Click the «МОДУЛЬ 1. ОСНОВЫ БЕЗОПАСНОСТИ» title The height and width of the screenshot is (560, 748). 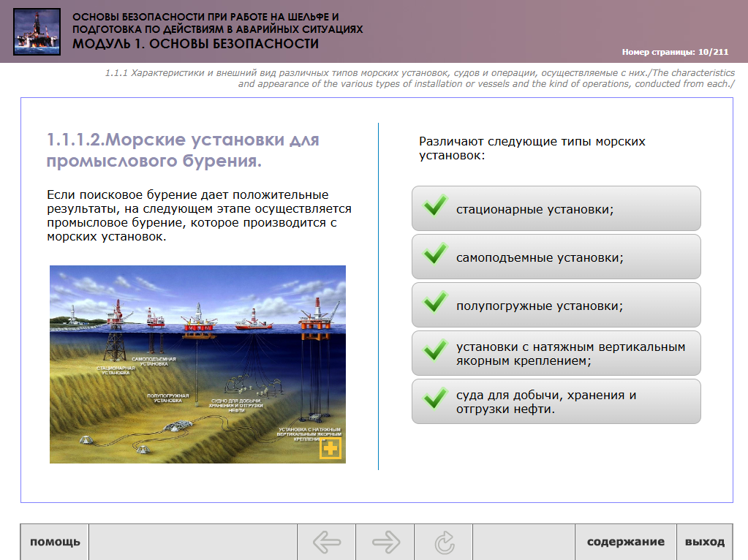point(195,44)
